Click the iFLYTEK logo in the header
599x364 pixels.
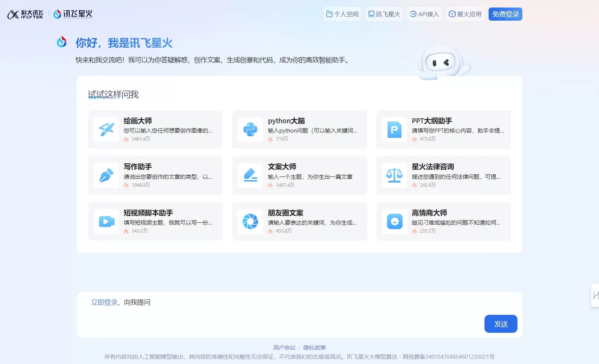(x=25, y=14)
